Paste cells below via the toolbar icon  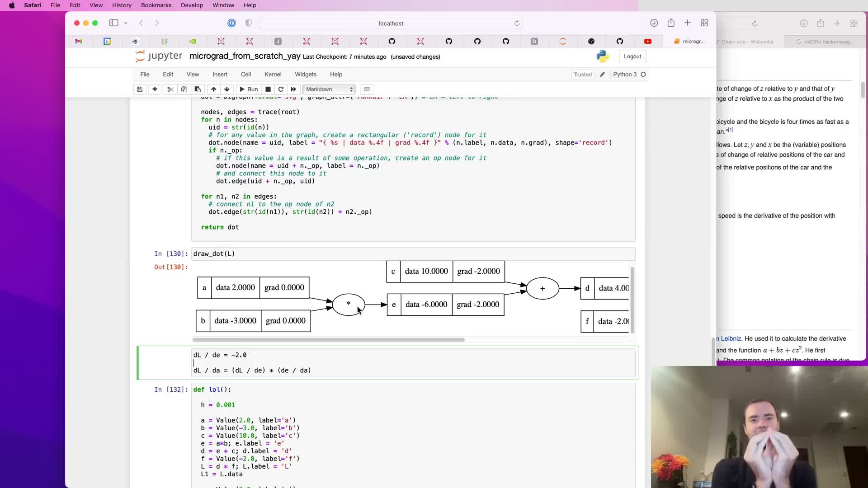click(198, 89)
